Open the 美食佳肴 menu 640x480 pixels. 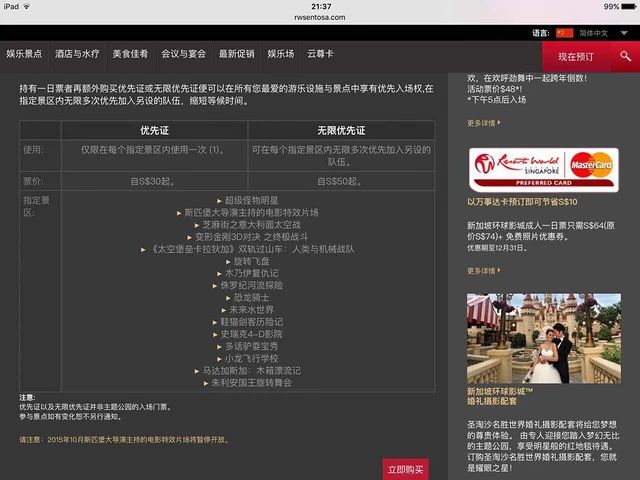[130, 53]
